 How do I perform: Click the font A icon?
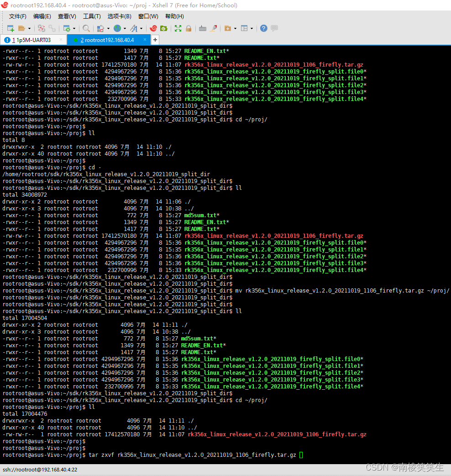point(134,29)
